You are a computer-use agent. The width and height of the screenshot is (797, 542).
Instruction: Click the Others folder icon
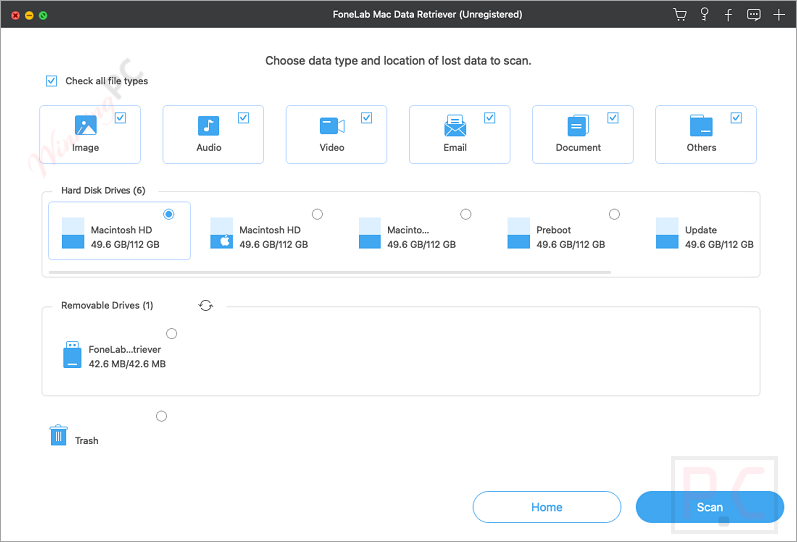[x=701, y=126]
